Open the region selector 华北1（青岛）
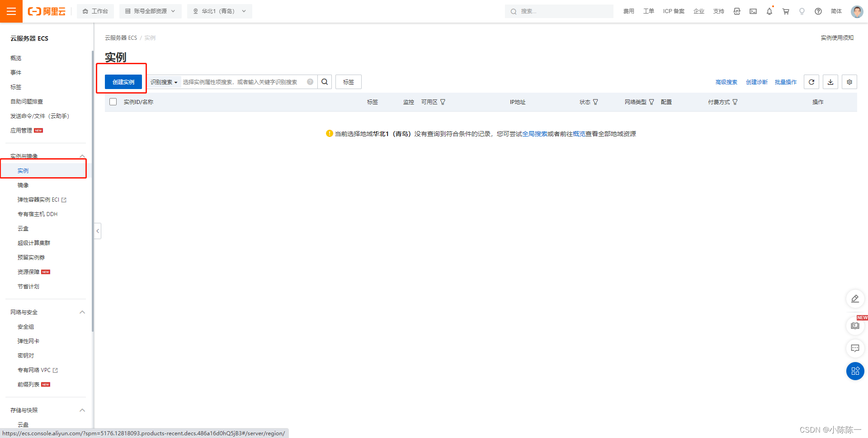The width and height of the screenshot is (868, 438). pos(220,11)
